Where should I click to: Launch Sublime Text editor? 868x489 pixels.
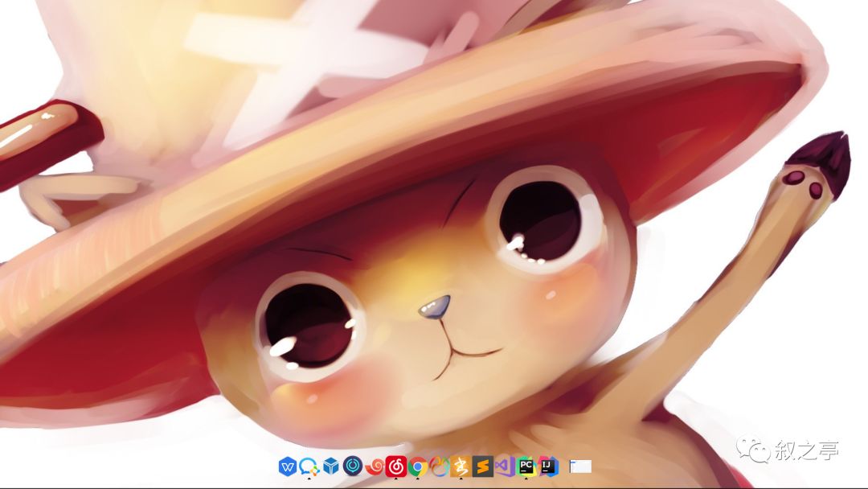tap(483, 466)
